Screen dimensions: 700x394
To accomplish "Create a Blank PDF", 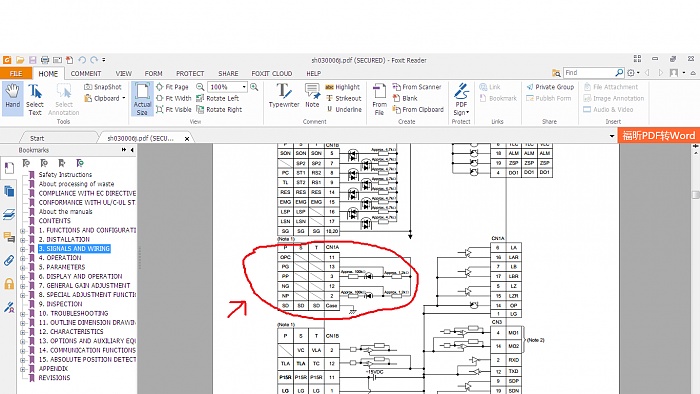I will point(405,98).
